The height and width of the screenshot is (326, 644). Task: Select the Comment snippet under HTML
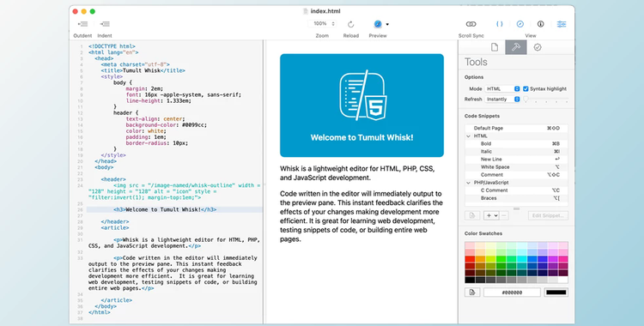click(516, 175)
